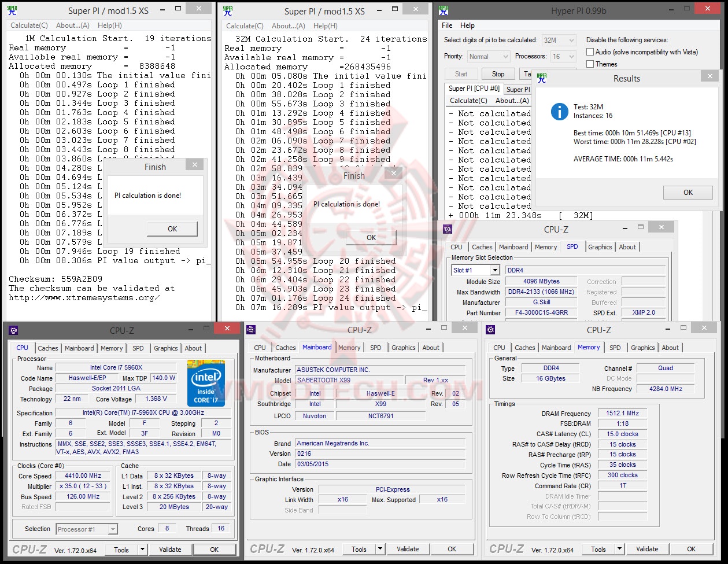
Task: Click the DRAM Frequency 1512.1 MHz field
Action: 622,414
